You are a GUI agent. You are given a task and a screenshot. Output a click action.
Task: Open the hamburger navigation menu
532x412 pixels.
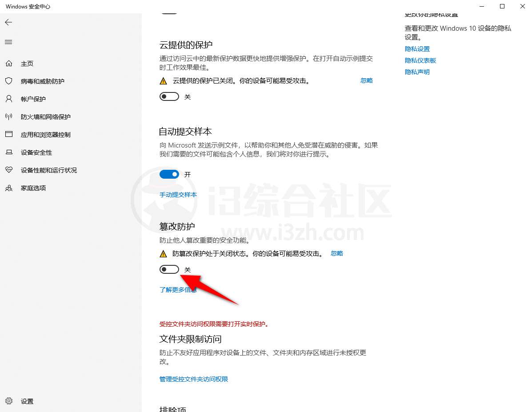8,42
